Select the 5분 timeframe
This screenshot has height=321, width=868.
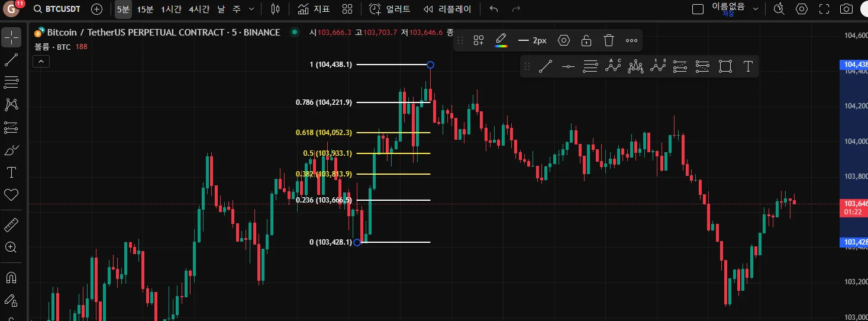point(123,9)
